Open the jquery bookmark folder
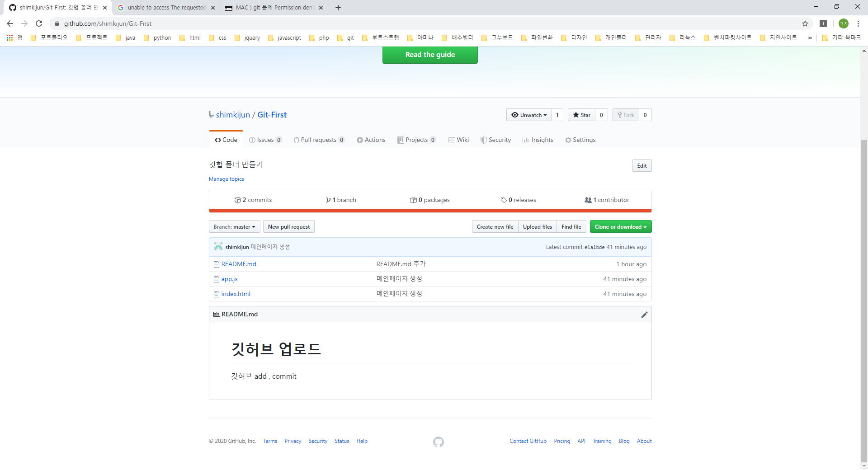The width and height of the screenshot is (868, 470). [247, 38]
